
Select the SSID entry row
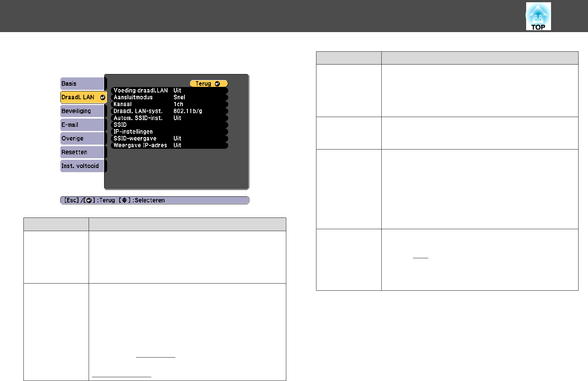(169, 125)
